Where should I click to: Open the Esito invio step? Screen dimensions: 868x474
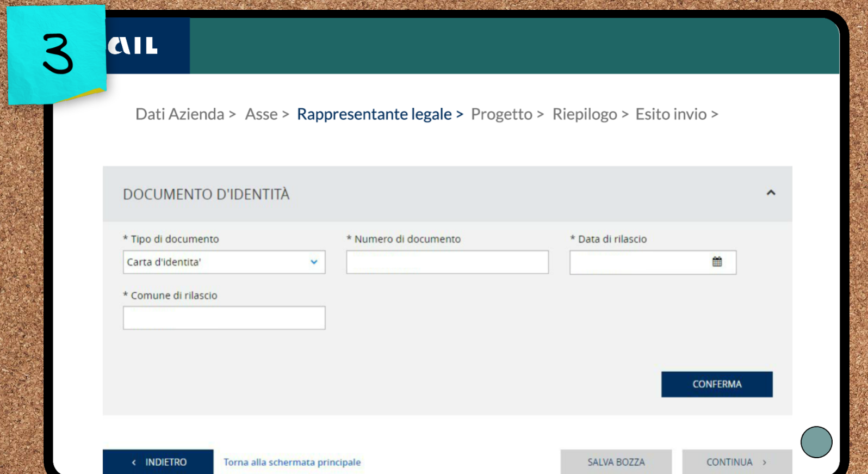point(671,114)
